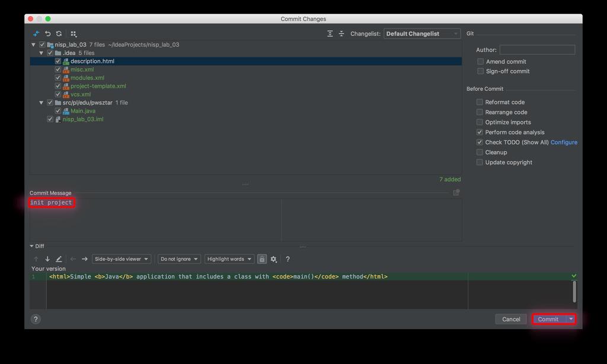Viewport: 607px width, 364px height.
Task: Uncheck the misc.xml checkbox
Action: click(x=57, y=69)
